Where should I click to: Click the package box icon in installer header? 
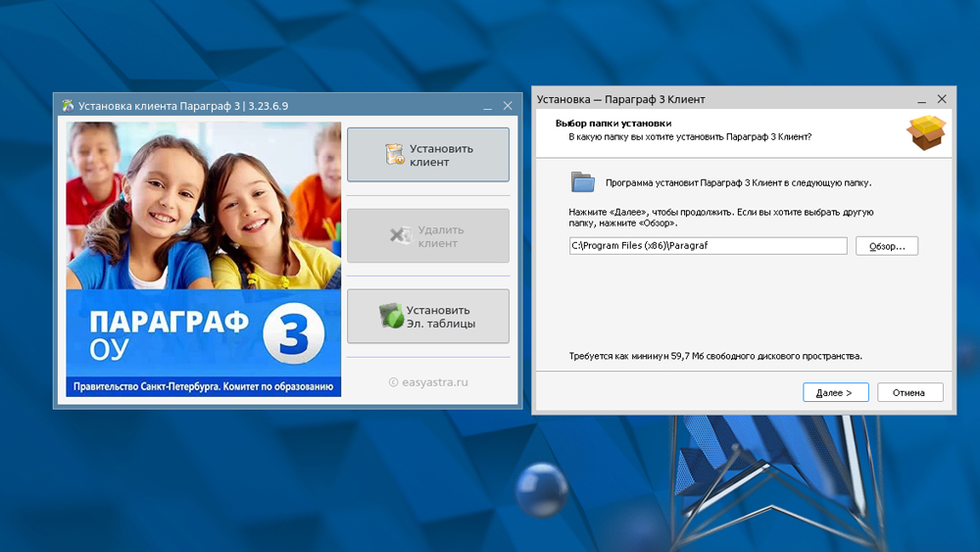926,132
